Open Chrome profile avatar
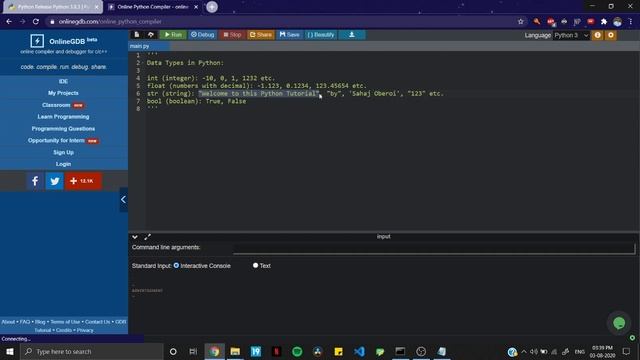The image size is (640, 360). 617,21
